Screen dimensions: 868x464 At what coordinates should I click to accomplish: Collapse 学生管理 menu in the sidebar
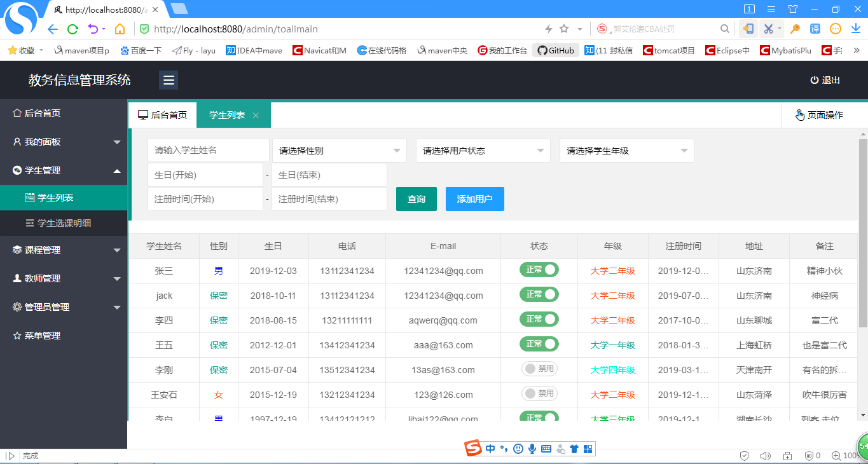pyautogui.click(x=64, y=170)
